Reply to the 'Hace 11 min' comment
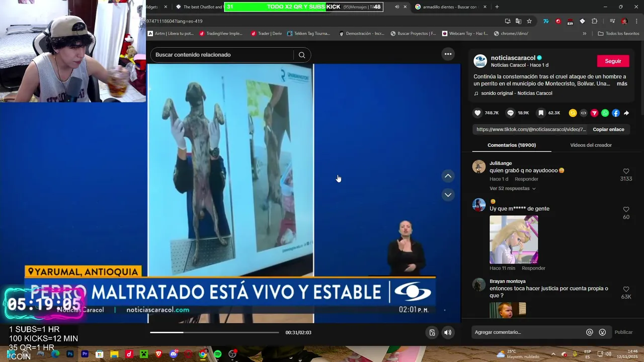This screenshot has height=362, width=644. [x=533, y=268]
